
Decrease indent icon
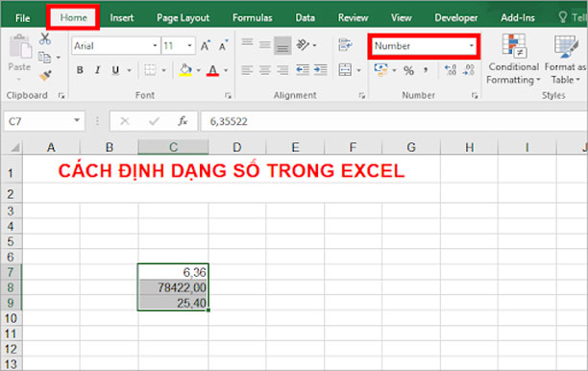coord(303,70)
